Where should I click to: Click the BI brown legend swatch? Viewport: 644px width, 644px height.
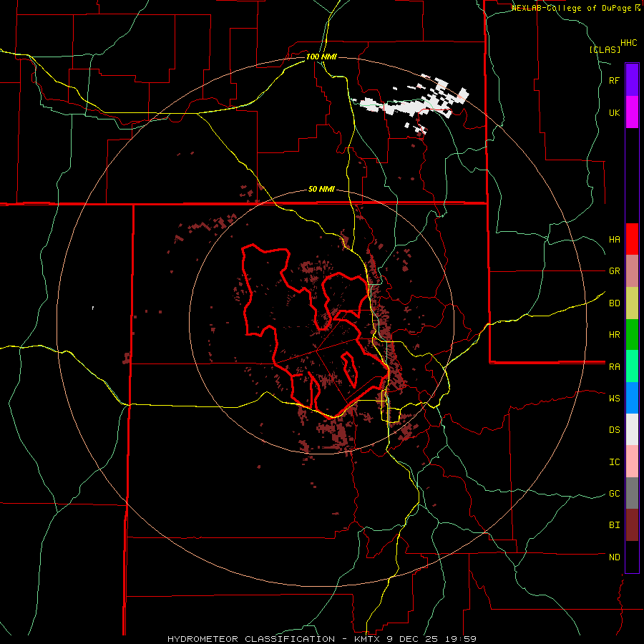click(x=632, y=525)
